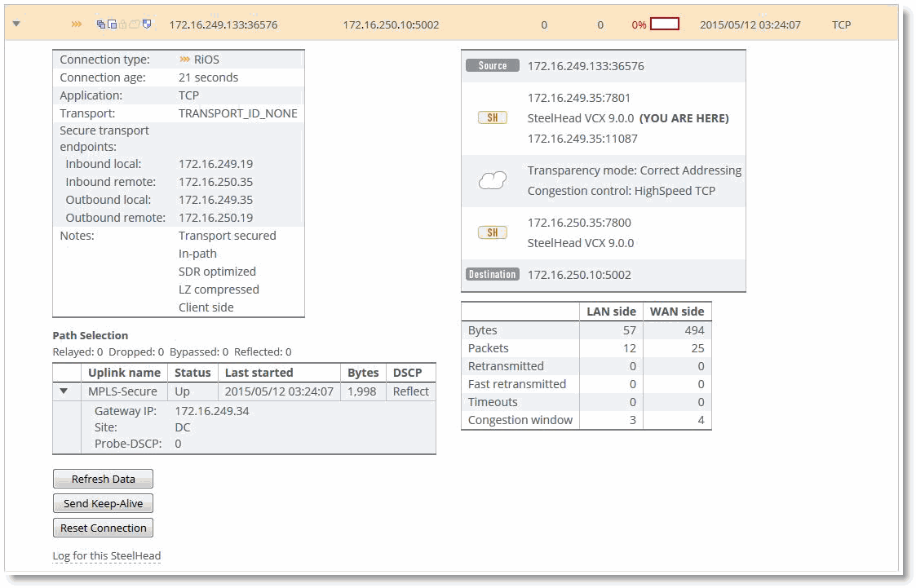Click the 0% reduction bar indicator

coord(665,24)
